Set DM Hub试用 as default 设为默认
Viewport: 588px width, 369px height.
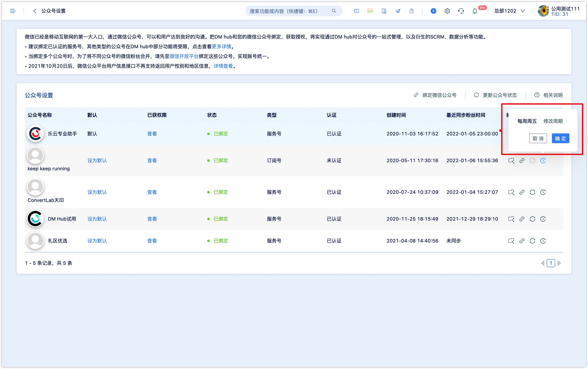pos(97,219)
